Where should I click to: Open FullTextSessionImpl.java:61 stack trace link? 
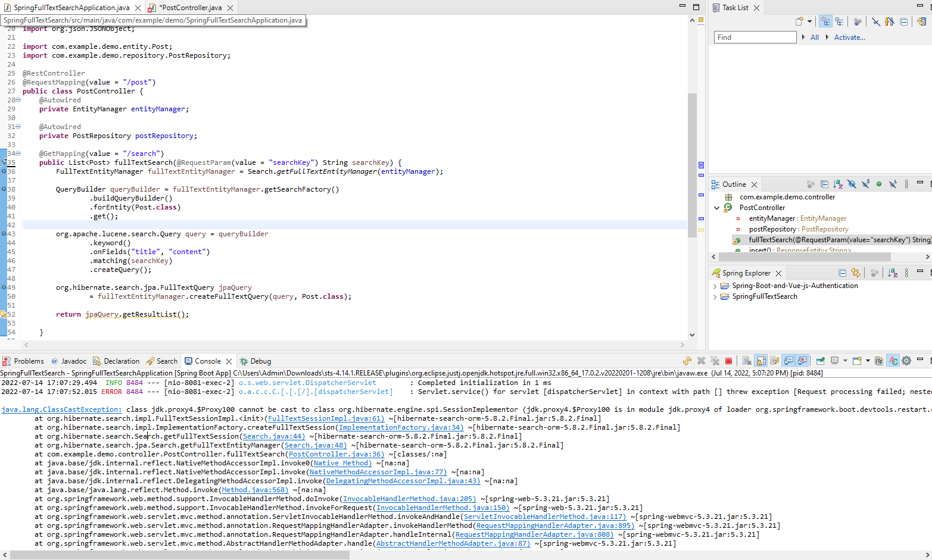pos(326,418)
